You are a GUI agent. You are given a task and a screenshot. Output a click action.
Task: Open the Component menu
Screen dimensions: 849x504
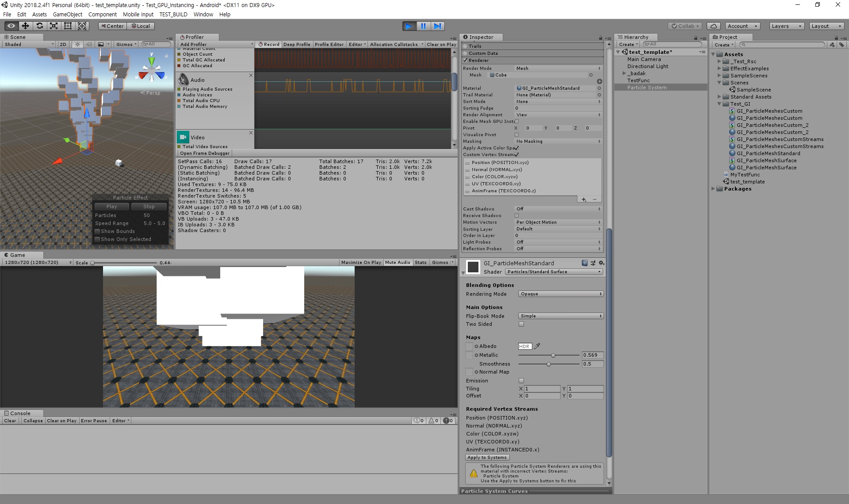coord(102,14)
